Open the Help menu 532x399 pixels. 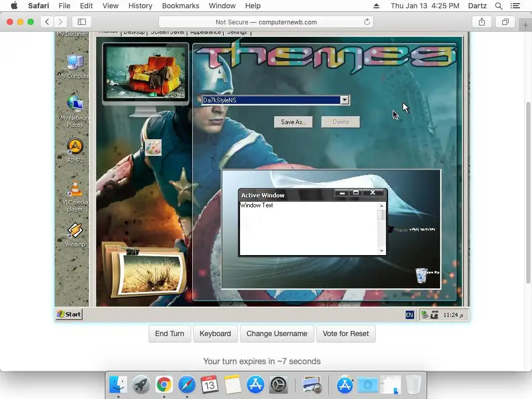pos(253,6)
